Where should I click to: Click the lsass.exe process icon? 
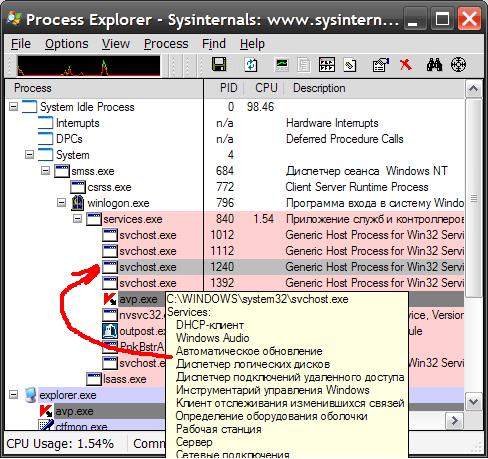click(94, 379)
